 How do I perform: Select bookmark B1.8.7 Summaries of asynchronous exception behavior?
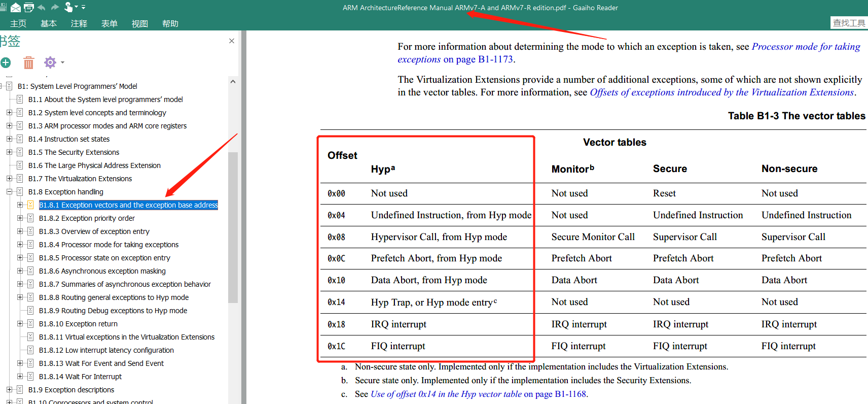coord(125,284)
